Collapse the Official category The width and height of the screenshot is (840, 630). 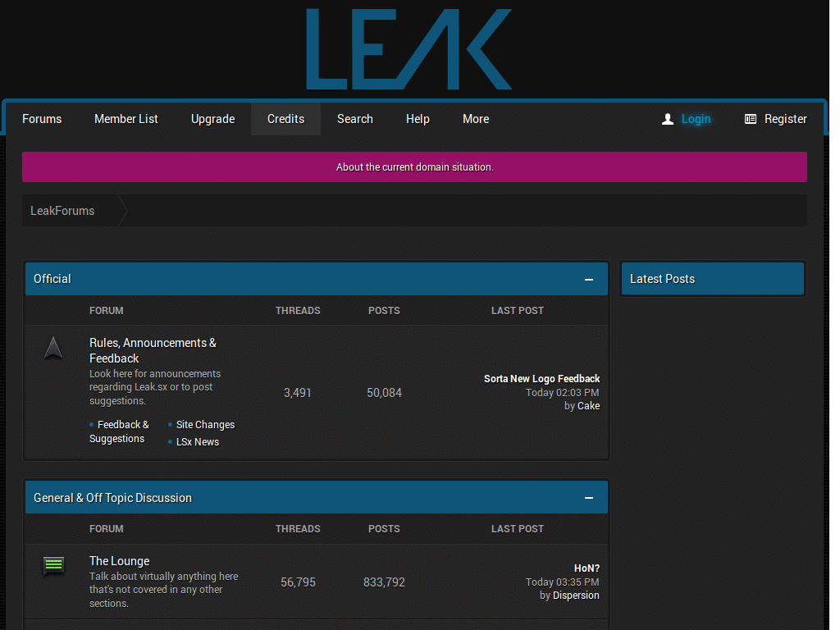589,280
